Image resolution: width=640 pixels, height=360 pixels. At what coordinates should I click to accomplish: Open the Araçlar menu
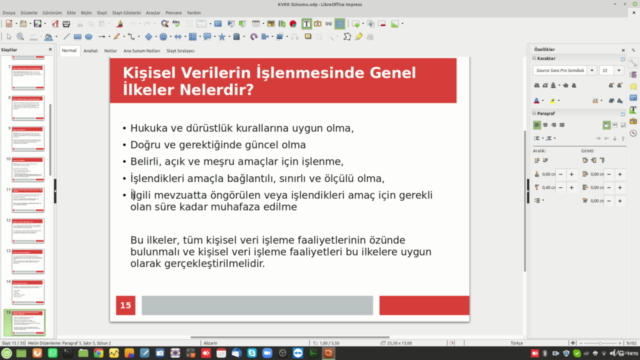(x=153, y=13)
